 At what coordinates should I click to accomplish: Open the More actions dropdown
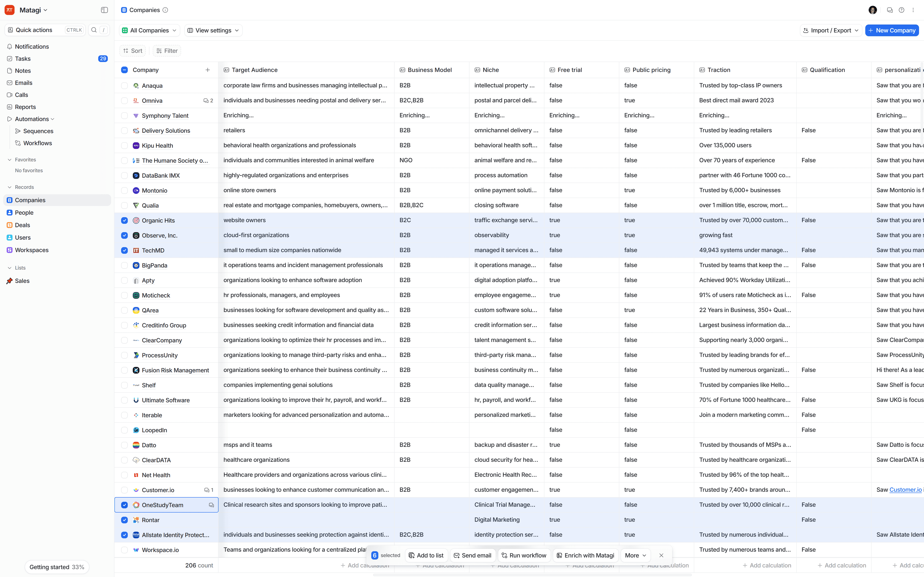[x=635, y=555]
